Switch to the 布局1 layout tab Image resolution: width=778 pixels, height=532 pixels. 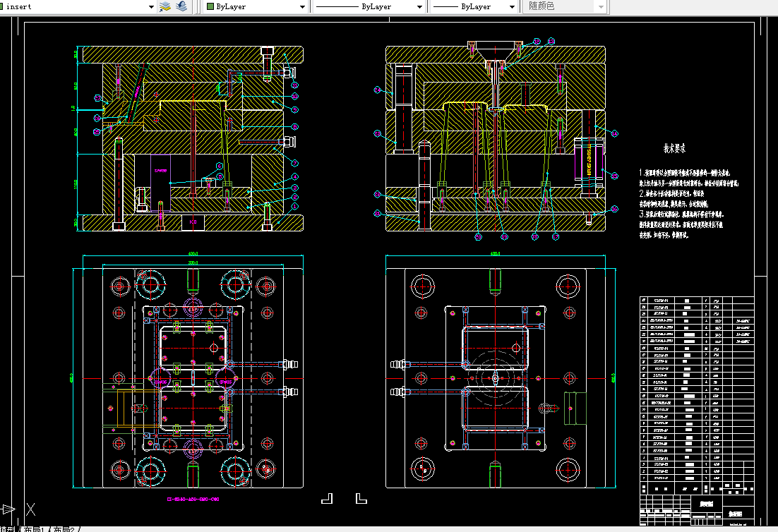(x=35, y=529)
